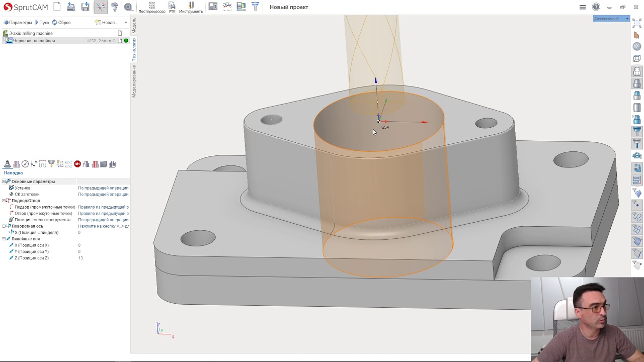This screenshot has width=644, height=362.
Task: Toggle blue part model visibility
Action: click(x=637, y=96)
